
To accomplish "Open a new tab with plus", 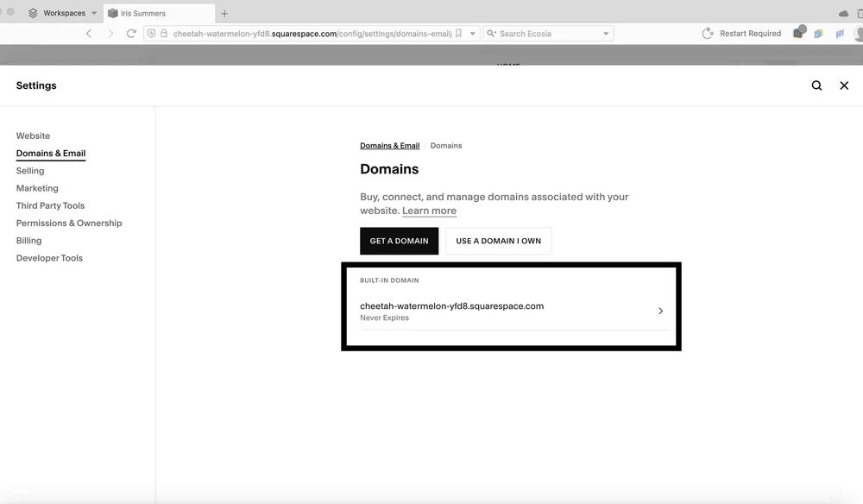I will pyautogui.click(x=224, y=13).
